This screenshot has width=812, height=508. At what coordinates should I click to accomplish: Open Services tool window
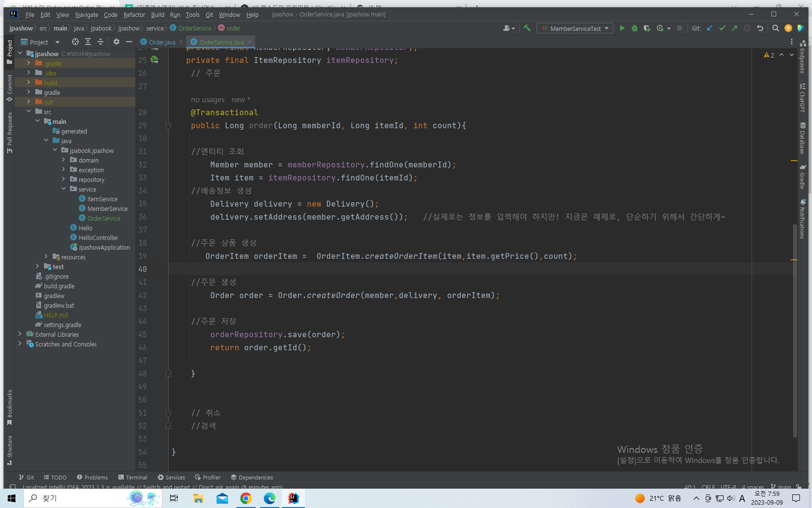click(172, 478)
